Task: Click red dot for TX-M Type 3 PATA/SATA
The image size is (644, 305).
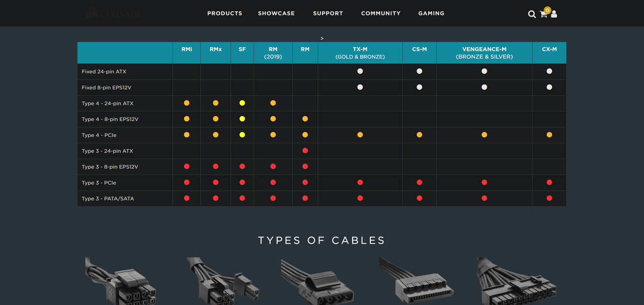Action: 360,198
